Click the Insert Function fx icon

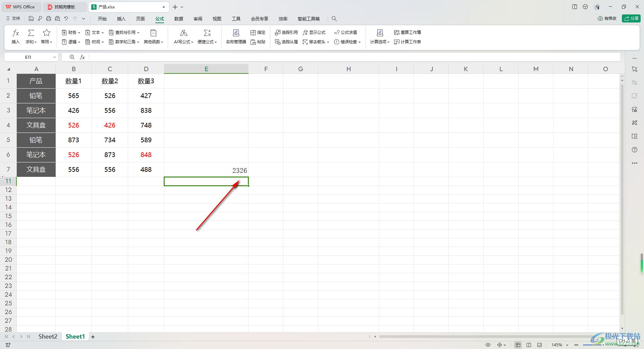(15, 33)
